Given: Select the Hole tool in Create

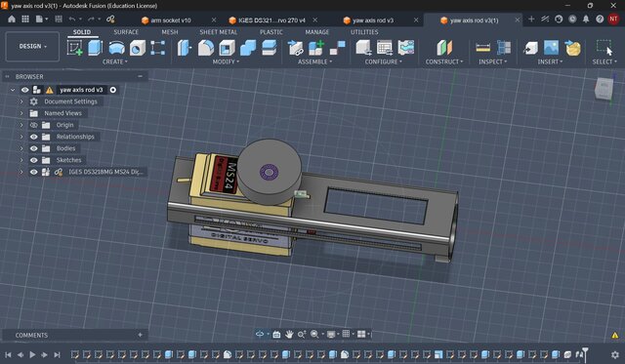Looking at the screenshot, I should tap(137, 48).
